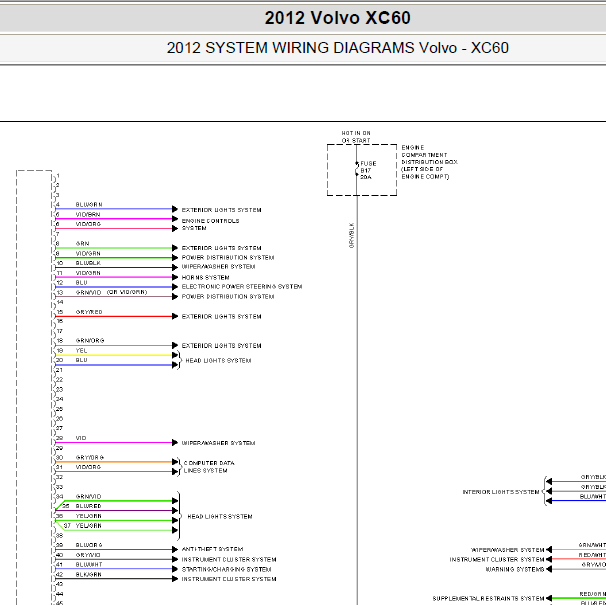
Task: Click 'HEAD LIGHTS SYSTEM' beside pins 34 to 37
Action: [x=220, y=516]
